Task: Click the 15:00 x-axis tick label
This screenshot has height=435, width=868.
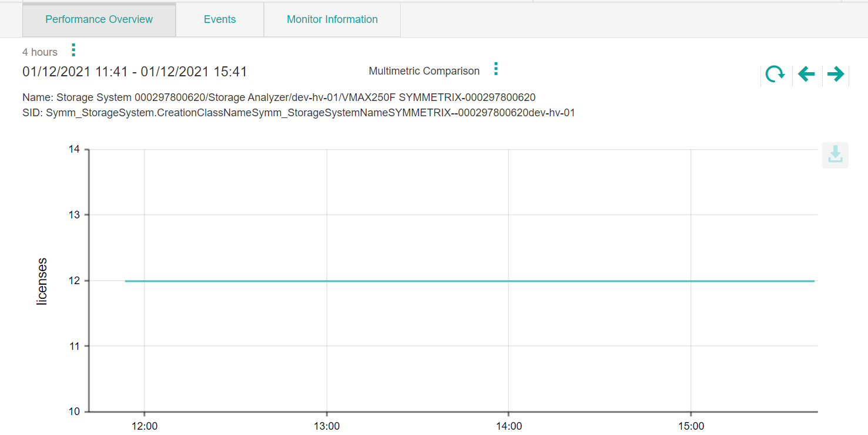Action: point(691,426)
